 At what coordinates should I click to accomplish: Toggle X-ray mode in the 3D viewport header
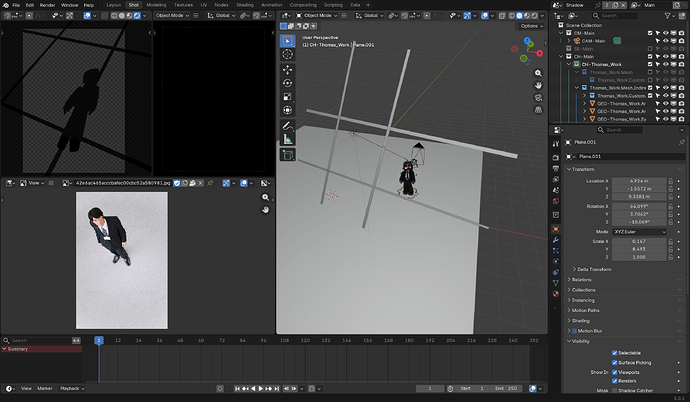point(502,15)
